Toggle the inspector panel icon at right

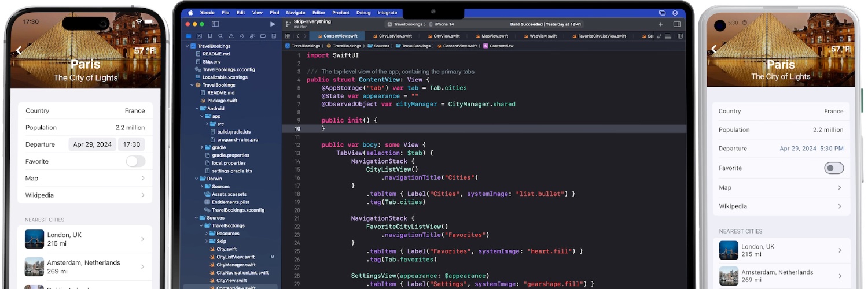[677, 24]
